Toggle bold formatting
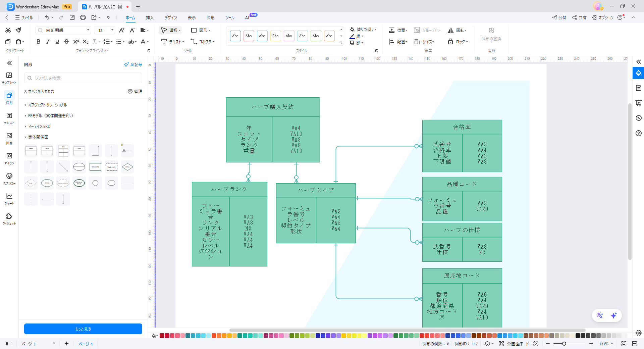Screen dimensions: 644x349 coord(38,42)
